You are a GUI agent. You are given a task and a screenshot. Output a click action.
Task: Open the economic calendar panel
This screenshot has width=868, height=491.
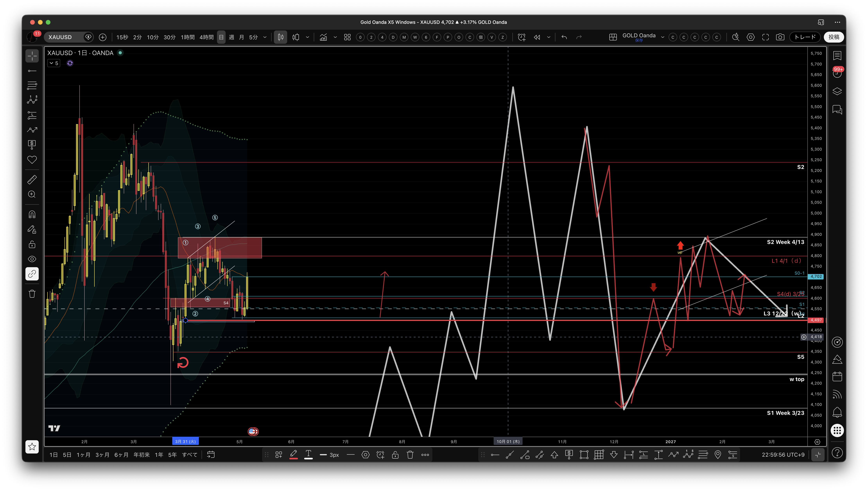point(837,377)
